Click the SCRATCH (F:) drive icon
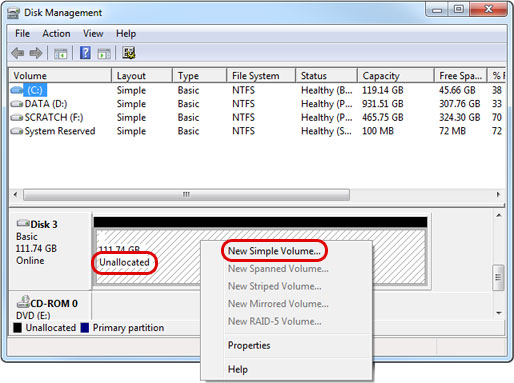Image resolution: width=514 pixels, height=383 pixels. pyautogui.click(x=17, y=117)
